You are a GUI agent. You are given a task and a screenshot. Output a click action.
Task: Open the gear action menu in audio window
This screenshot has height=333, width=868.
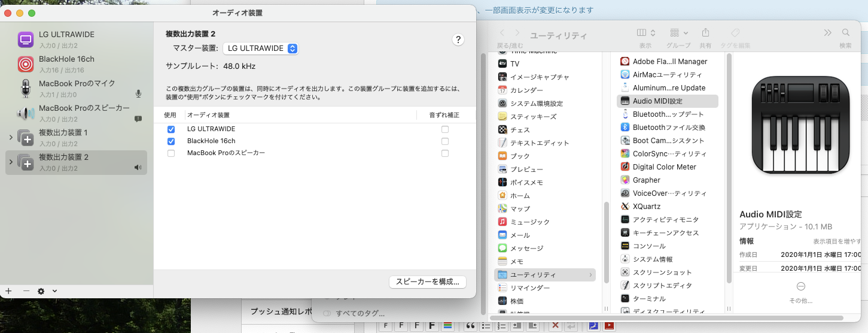[41, 291]
